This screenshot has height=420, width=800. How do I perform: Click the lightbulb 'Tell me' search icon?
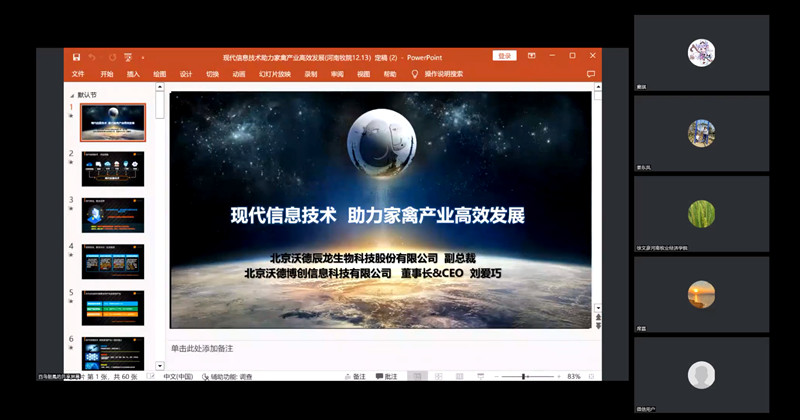click(414, 74)
